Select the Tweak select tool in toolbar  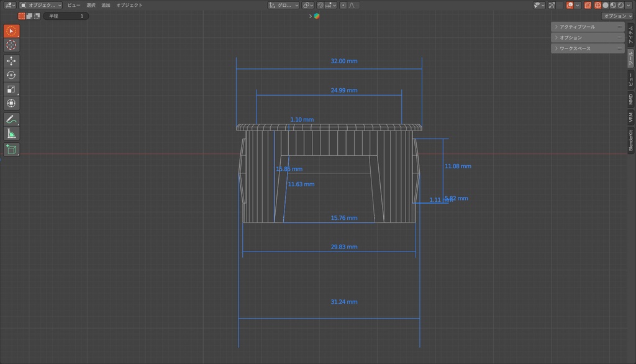(x=11, y=31)
